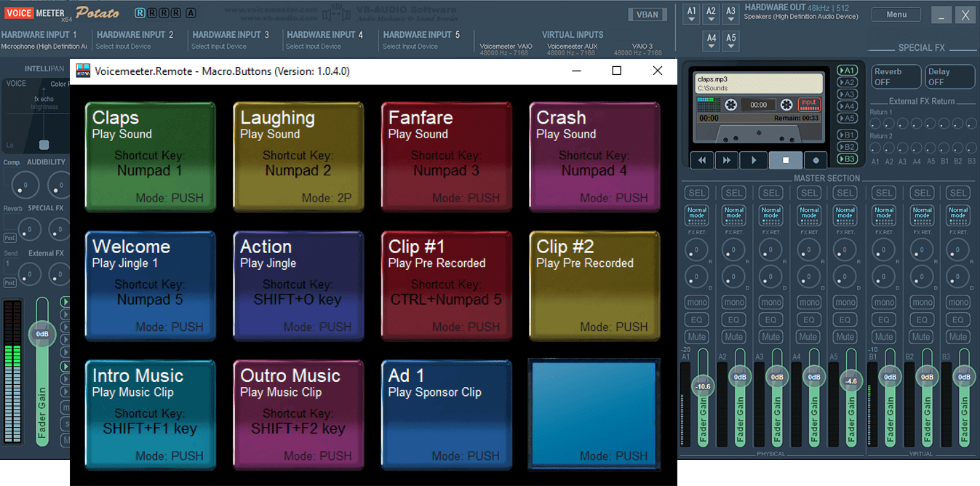Screen dimensions: 980x486
Task: Select input device for Hardware Input 2
Action: [x=124, y=47]
